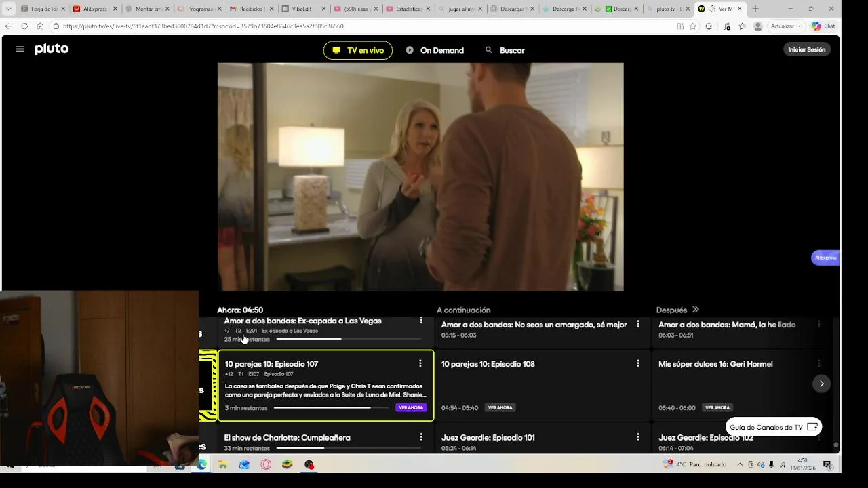Select the TV en vivo tab
Image resolution: width=868 pixels, height=488 pixels.
tap(358, 50)
